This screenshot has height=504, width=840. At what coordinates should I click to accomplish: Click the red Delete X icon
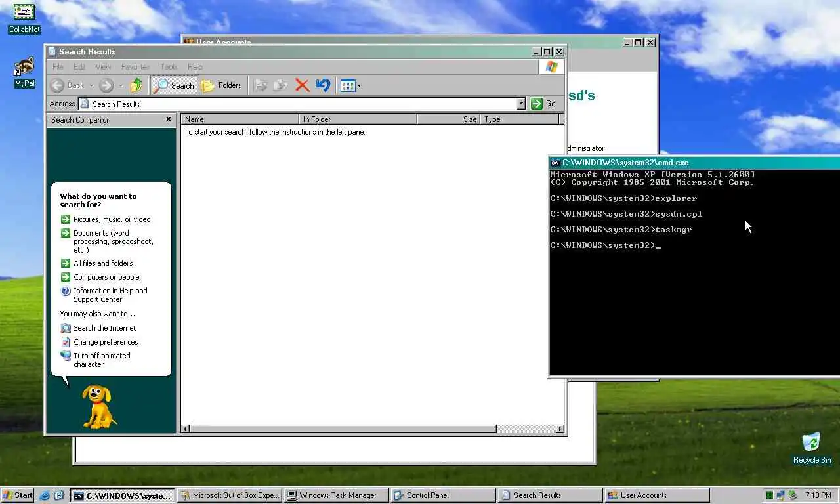[x=302, y=85]
